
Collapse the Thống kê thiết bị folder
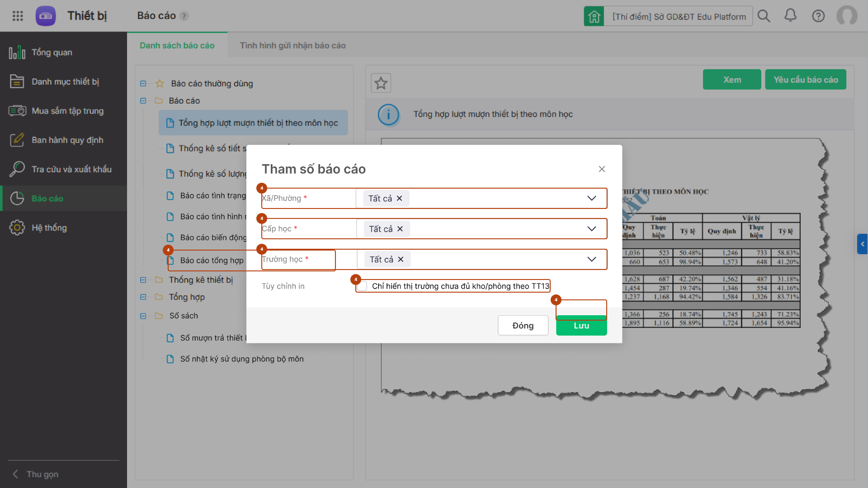pos(143,280)
